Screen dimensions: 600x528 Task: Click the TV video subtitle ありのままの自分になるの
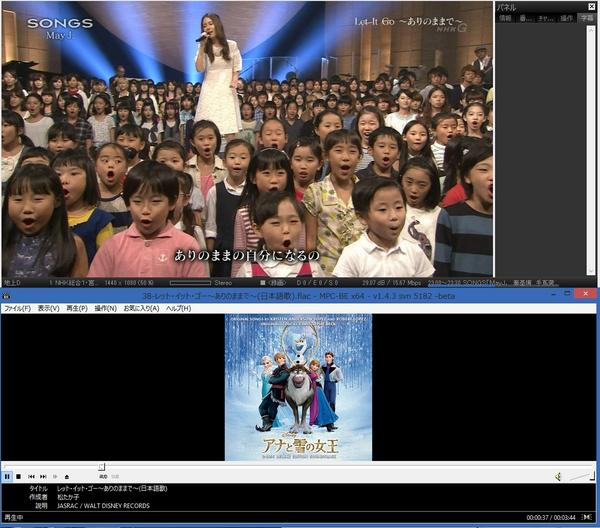[247, 255]
